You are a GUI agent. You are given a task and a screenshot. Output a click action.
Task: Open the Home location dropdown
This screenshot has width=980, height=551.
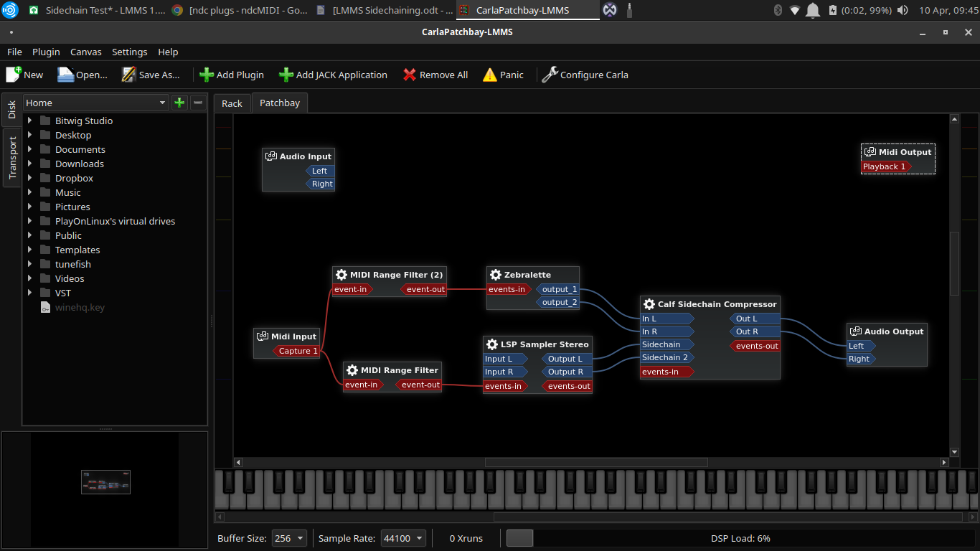point(96,103)
